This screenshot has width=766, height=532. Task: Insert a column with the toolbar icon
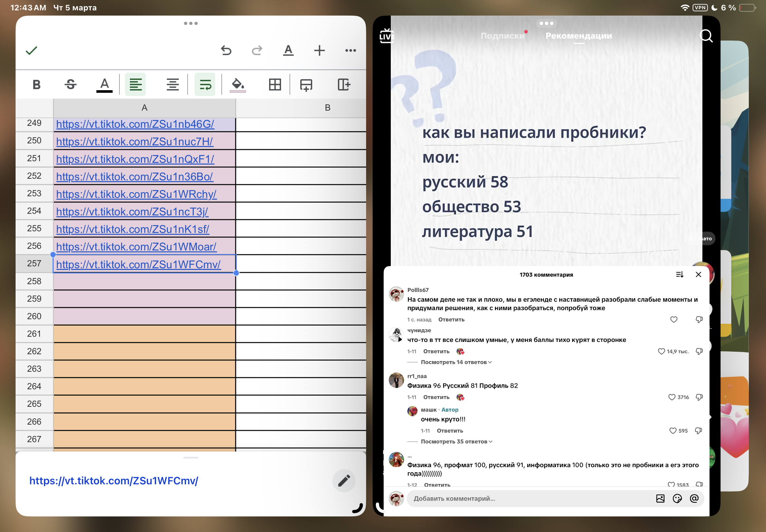click(x=344, y=85)
